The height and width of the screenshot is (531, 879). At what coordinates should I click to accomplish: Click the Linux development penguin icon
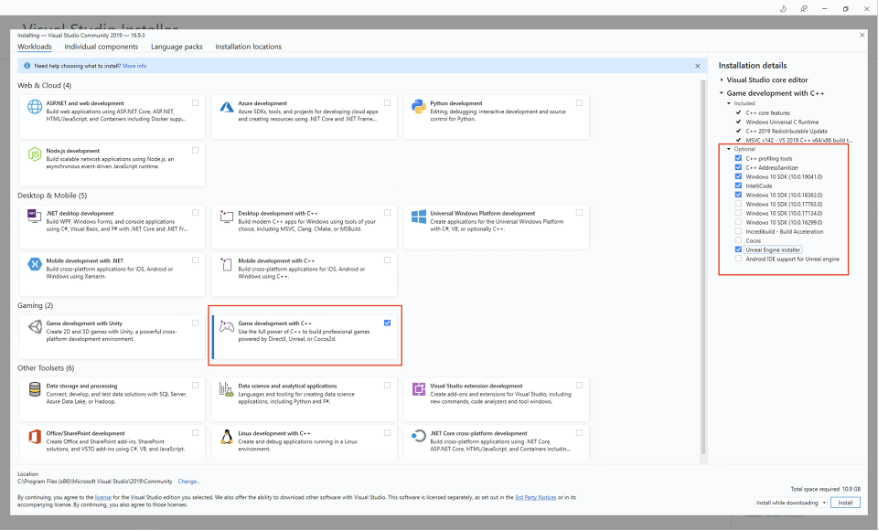tap(226, 437)
